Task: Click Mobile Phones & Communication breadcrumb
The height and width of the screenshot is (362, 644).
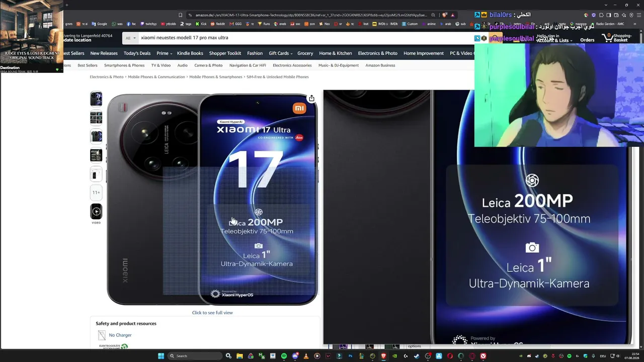Action: click(156, 77)
